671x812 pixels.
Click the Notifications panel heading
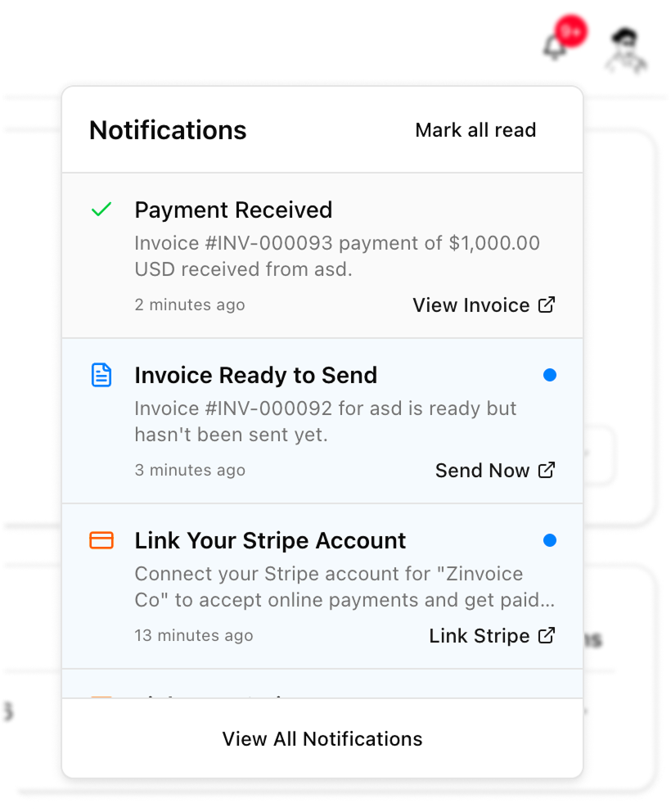168,130
